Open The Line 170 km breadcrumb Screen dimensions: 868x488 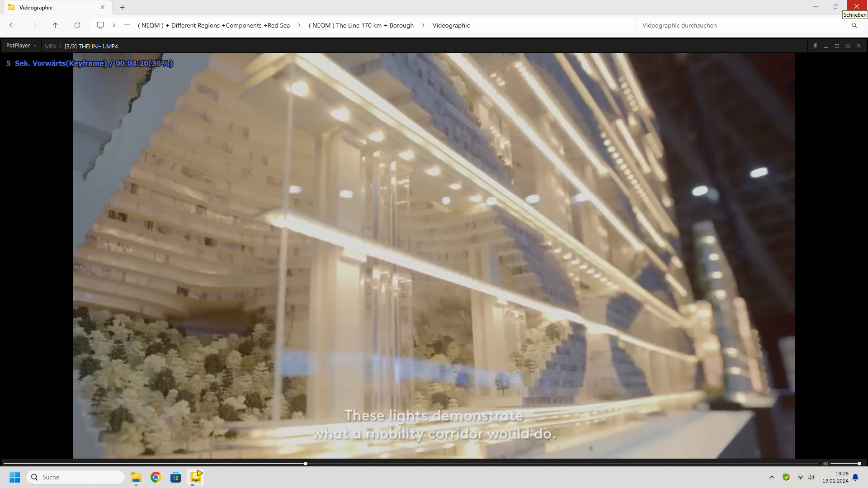click(361, 25)
